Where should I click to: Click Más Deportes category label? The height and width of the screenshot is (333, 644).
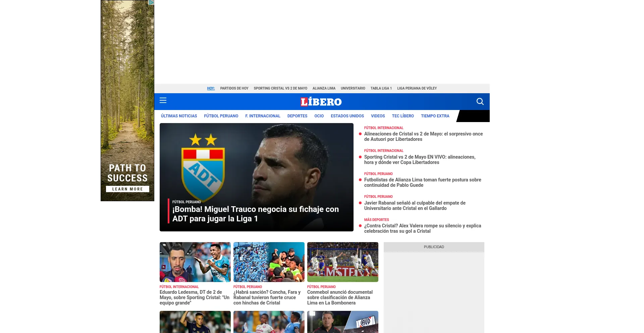pos(376,220)
